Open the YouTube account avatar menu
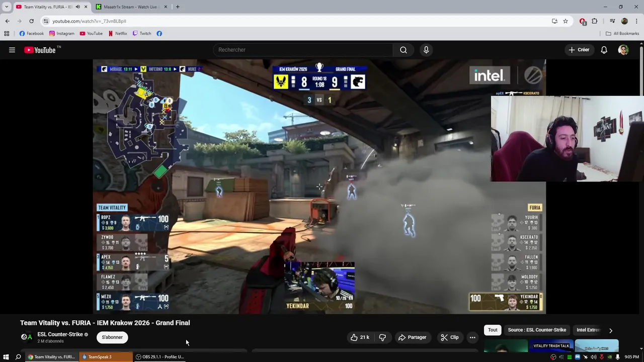The image size is (644, 362). (x=623, y=50)
